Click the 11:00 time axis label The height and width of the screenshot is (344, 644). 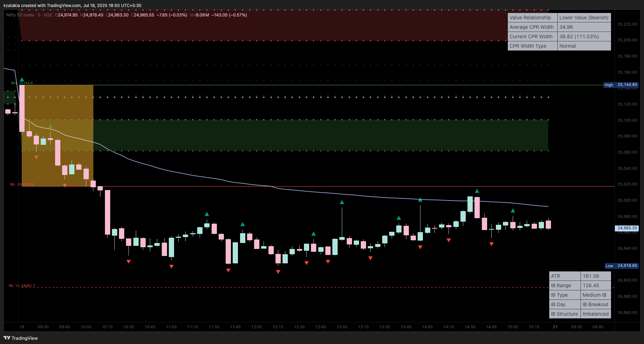click(x=171, y=327)
